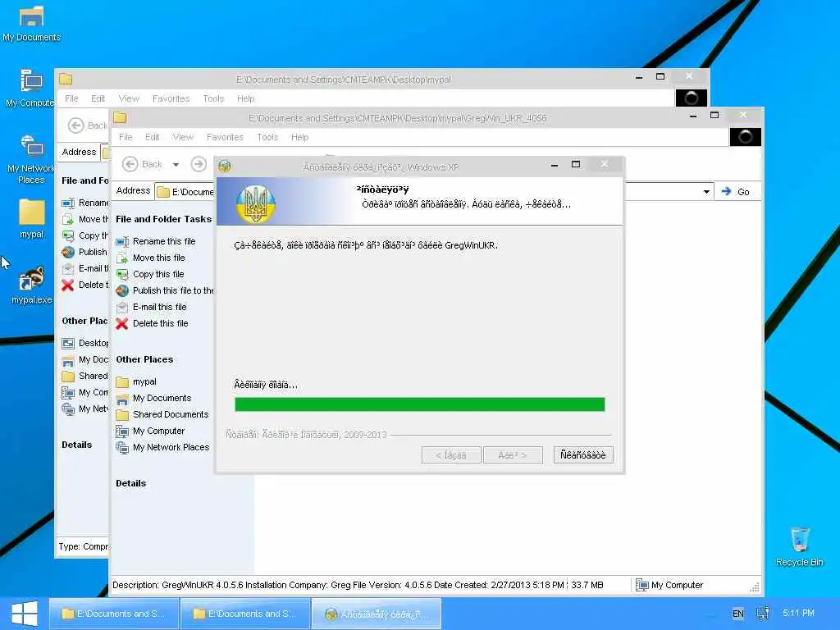Click Move this file link
The image size is (840, 630).
[158, 258]
